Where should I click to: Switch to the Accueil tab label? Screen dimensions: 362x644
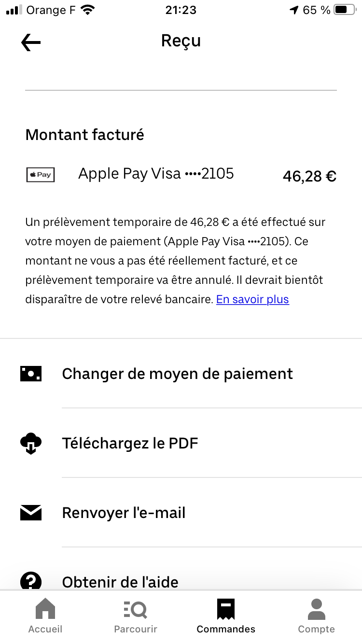pos(45,629)
